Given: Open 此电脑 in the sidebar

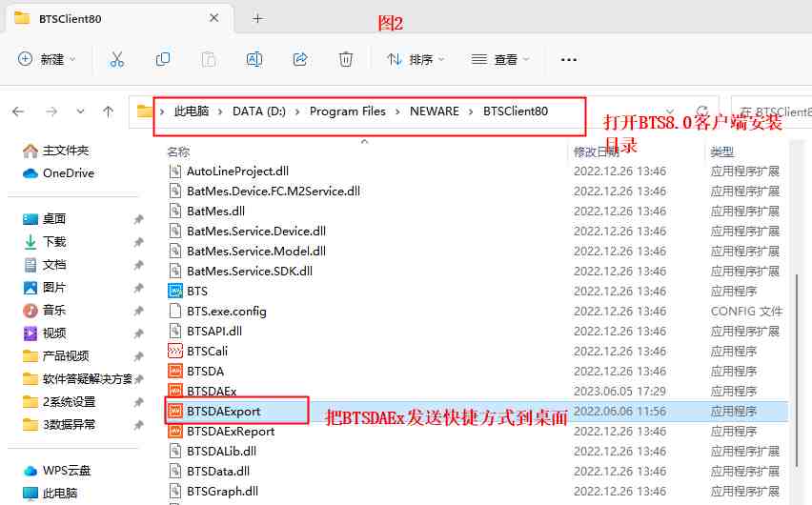Looking at the screenshot, I should 51,493.
